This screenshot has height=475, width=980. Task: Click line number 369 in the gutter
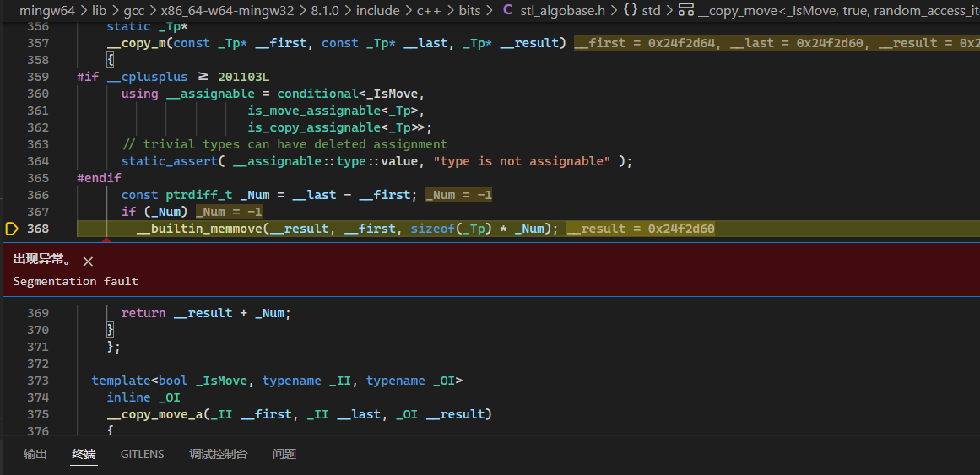tap(38, 312)
